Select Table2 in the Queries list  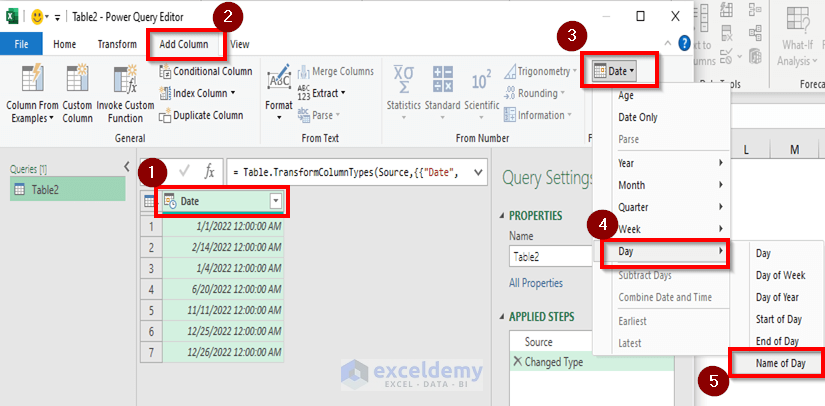tap(68, 189)
